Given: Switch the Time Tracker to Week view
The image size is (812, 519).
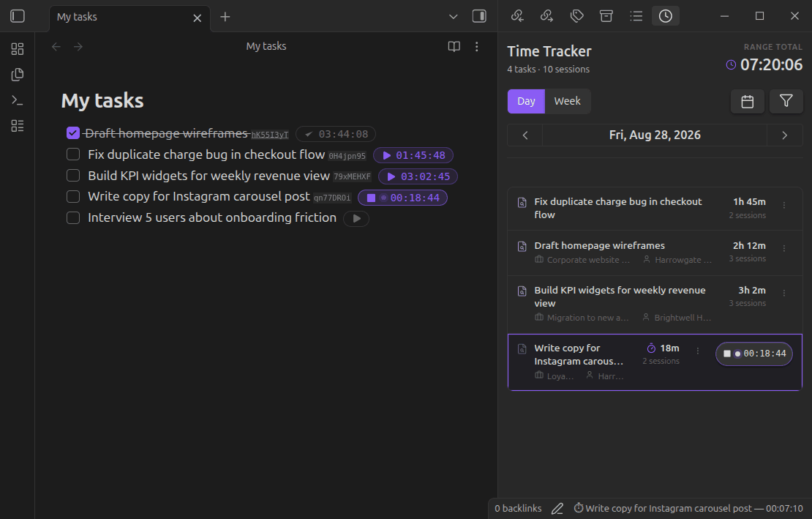Looking at the screenshot, I should click(567, 101).
